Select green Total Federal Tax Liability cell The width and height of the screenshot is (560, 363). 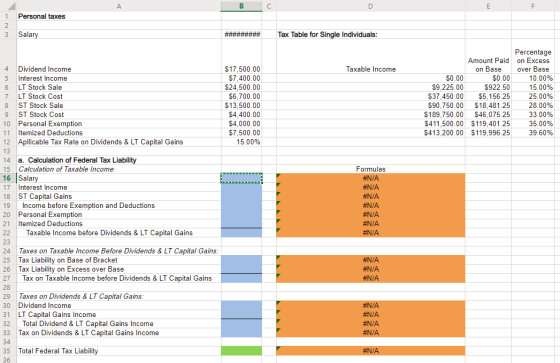(241, 351)
